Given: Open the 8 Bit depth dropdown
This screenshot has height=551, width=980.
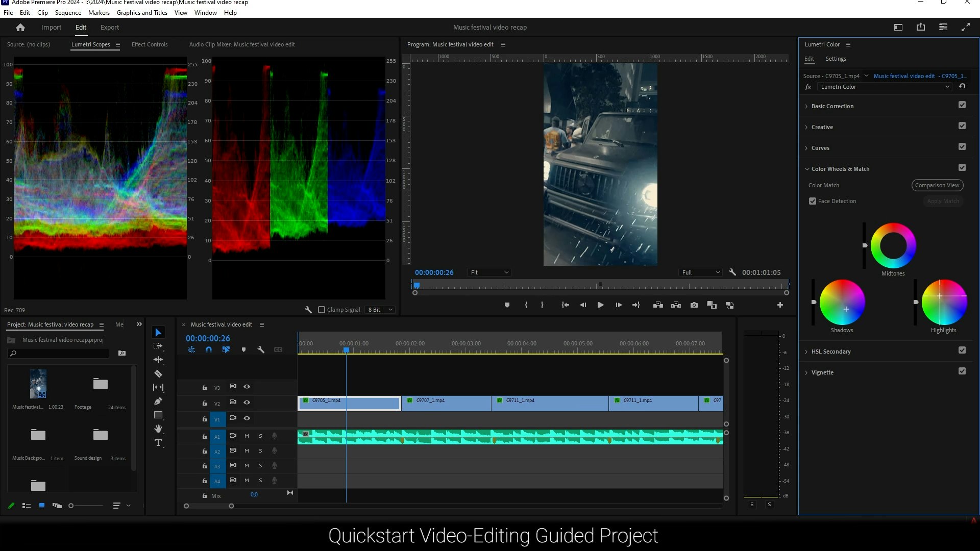Looking at the screenshot, I should coord(381,310).
